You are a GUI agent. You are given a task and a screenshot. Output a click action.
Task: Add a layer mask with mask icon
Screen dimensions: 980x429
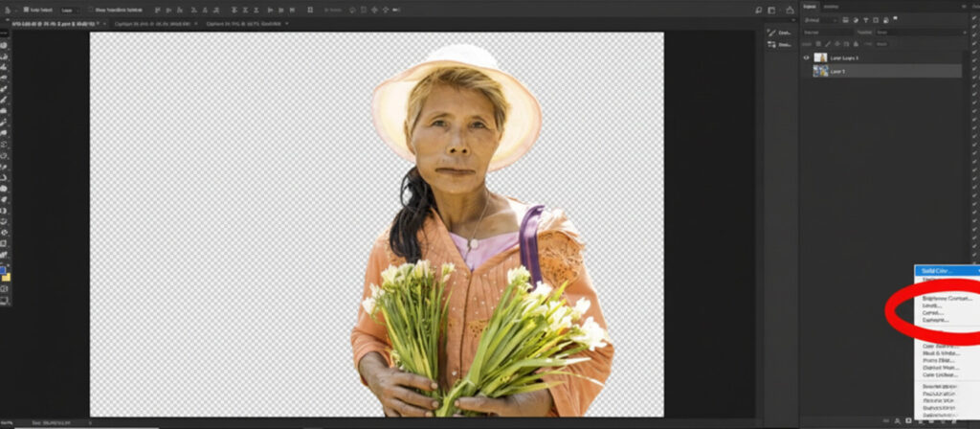pos(908,421)
